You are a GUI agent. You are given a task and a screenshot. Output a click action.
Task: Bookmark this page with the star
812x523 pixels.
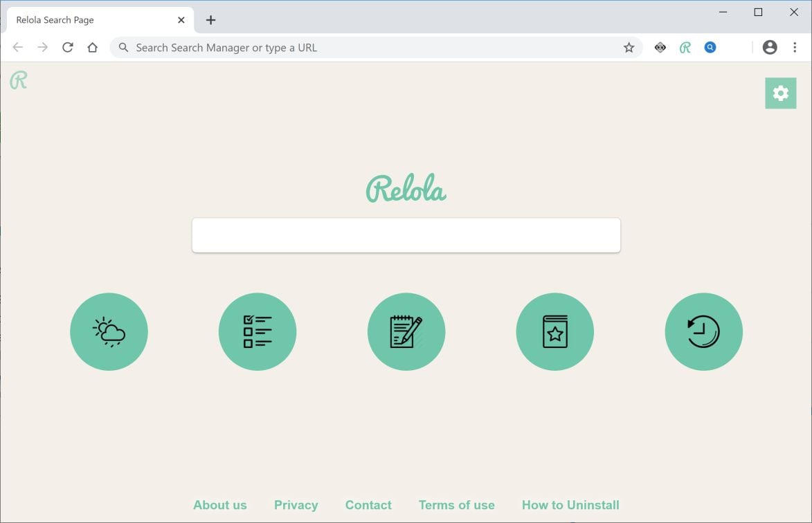629,48
